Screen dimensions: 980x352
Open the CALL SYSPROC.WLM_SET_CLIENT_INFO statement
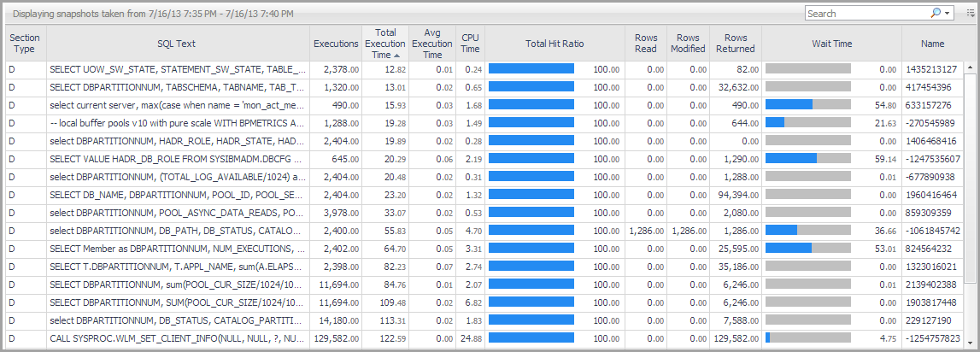click(177, 338)
